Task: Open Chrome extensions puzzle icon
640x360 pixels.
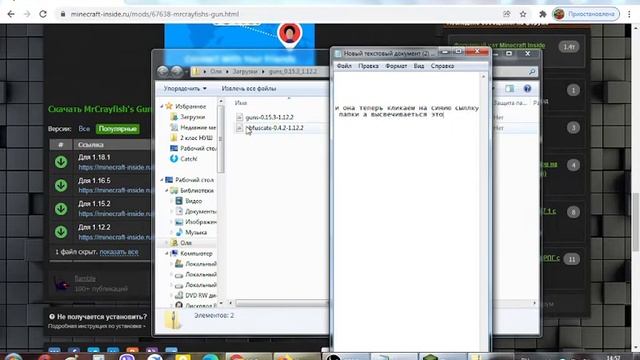Action: point(542,14)
